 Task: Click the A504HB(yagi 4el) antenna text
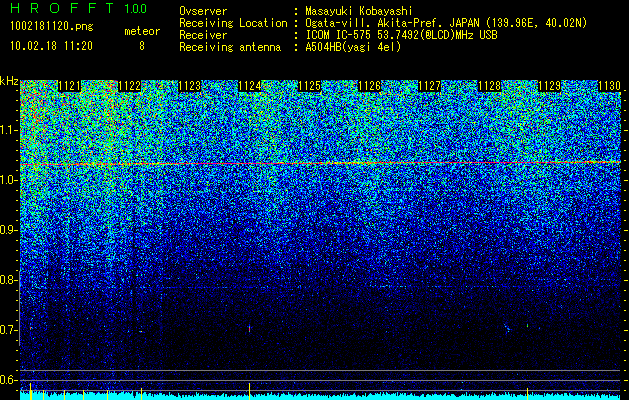(x=353, y=47)
